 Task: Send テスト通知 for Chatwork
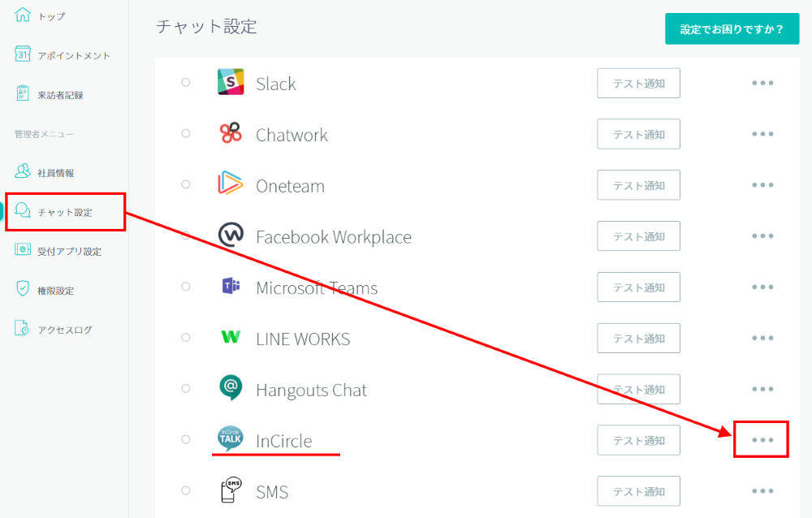point(638,134)
